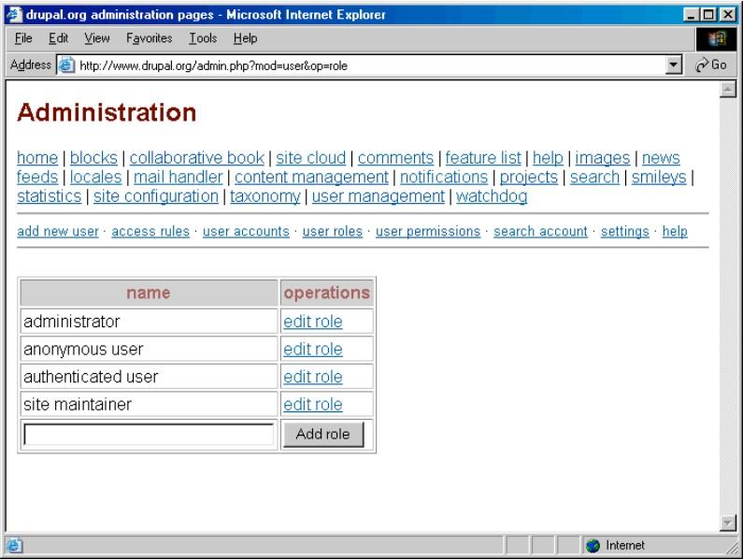Click the Internet zone label in status bar

[x=625, y=546]
